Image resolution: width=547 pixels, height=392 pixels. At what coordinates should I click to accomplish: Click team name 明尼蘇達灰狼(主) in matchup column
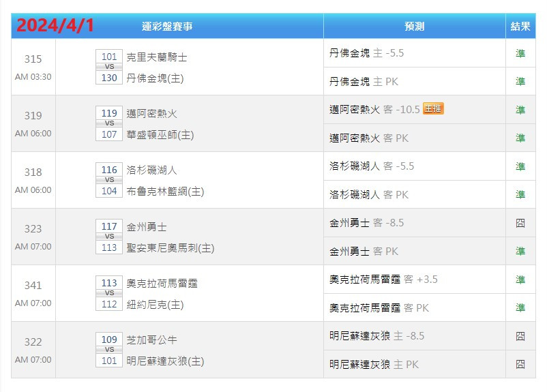(x=165, y=361)
